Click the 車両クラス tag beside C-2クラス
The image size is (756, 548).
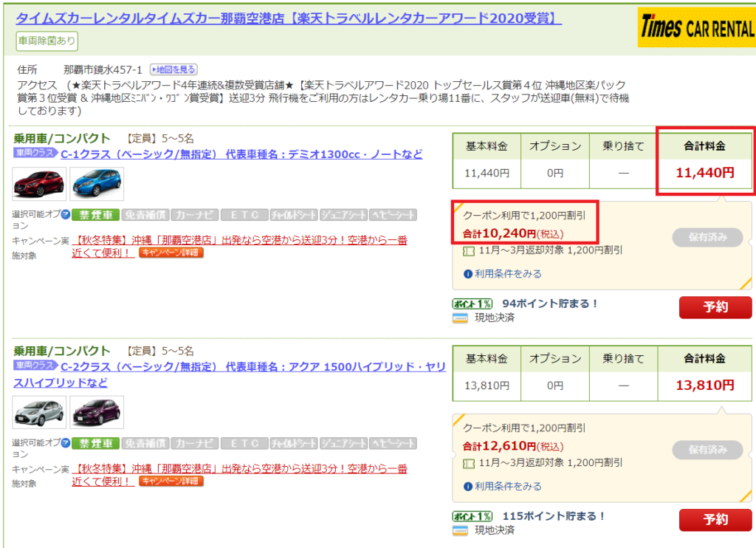coord(35,365)
